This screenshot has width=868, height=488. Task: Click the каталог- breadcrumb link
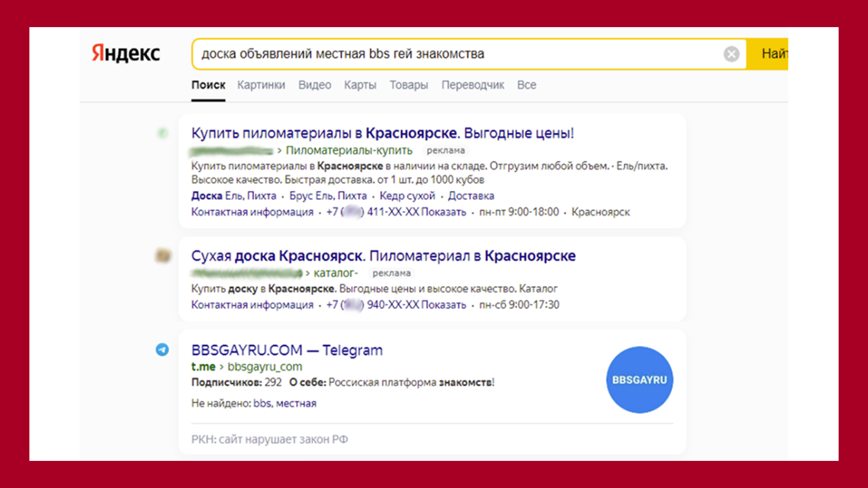tap(335, 273)
